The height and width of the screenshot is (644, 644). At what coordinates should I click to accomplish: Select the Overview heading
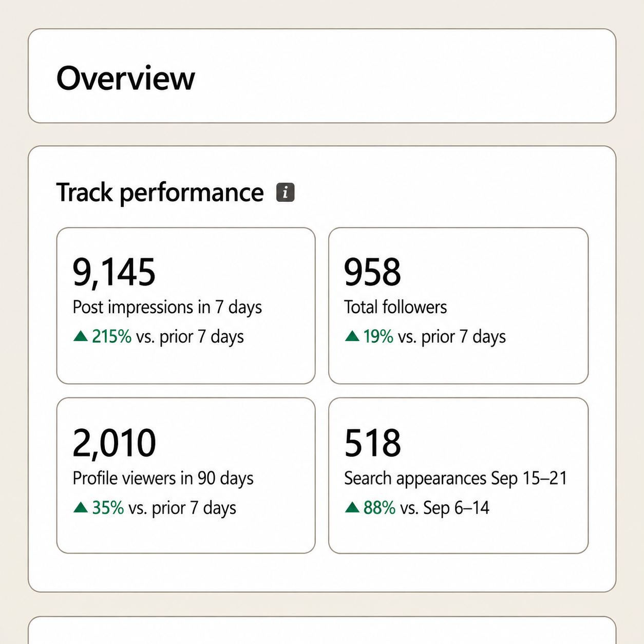(126, 78)
